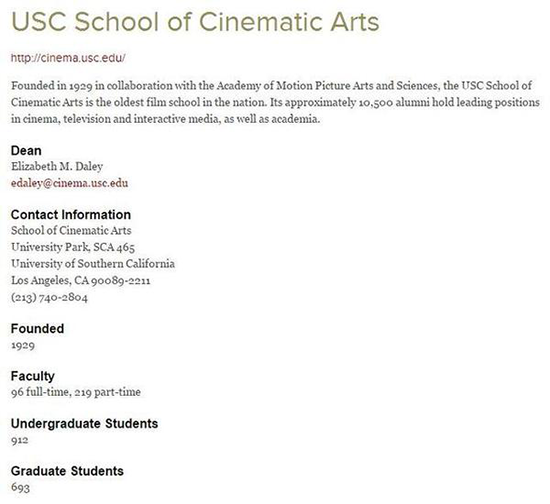This screenshot has width=550, height=504.
Task: Click the year 1929 under Founded
Action: [x=23, y=345]
